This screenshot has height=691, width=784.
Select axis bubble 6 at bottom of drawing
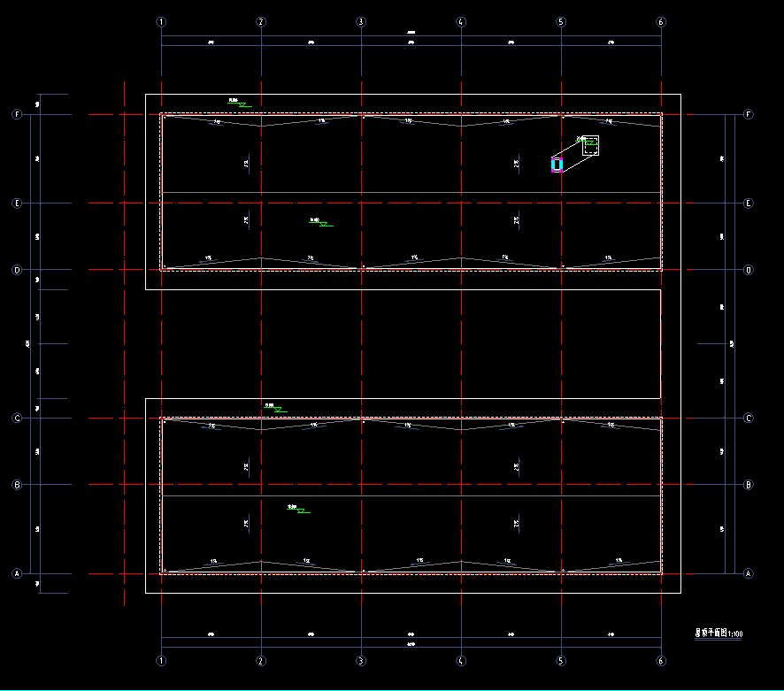click(x=661, y=661)
